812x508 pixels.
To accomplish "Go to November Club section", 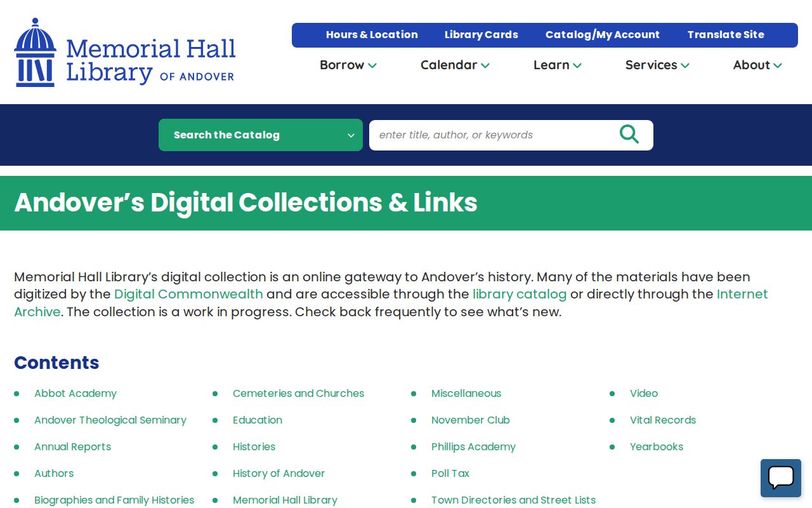I will [x=471, y=420].
